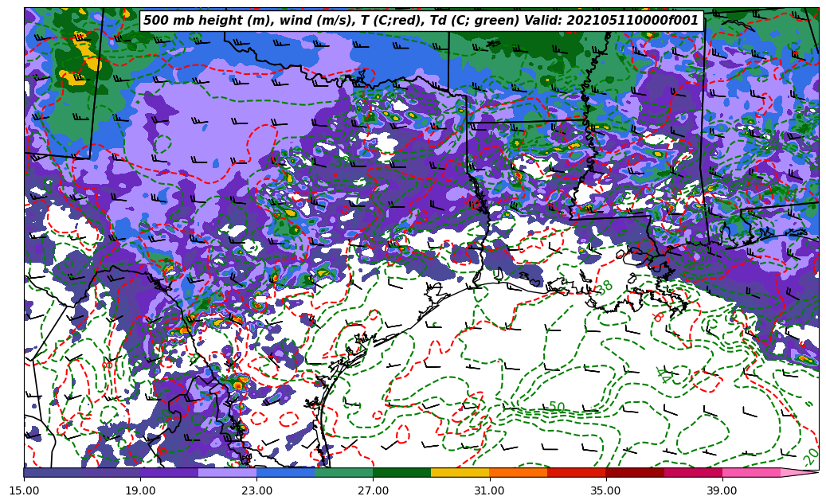Click the green 38 contour label

[x=605, y=287]
